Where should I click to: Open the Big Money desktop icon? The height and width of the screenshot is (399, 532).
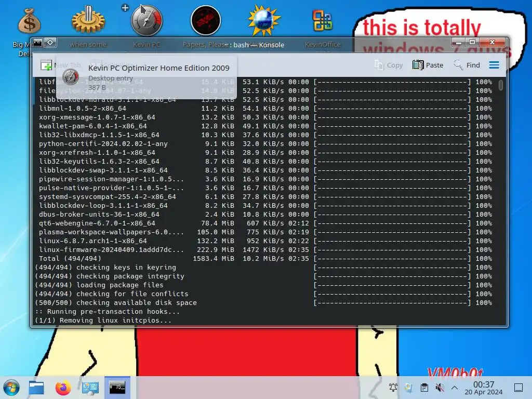point(29,21)
